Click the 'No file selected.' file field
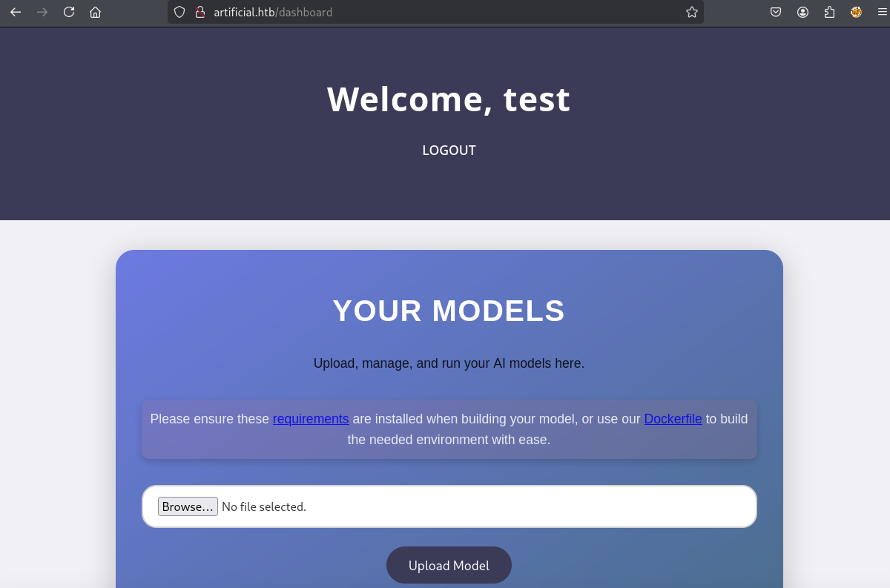This screenshot has height=588, width=890. pyautogui.click(x=264, y=507)
